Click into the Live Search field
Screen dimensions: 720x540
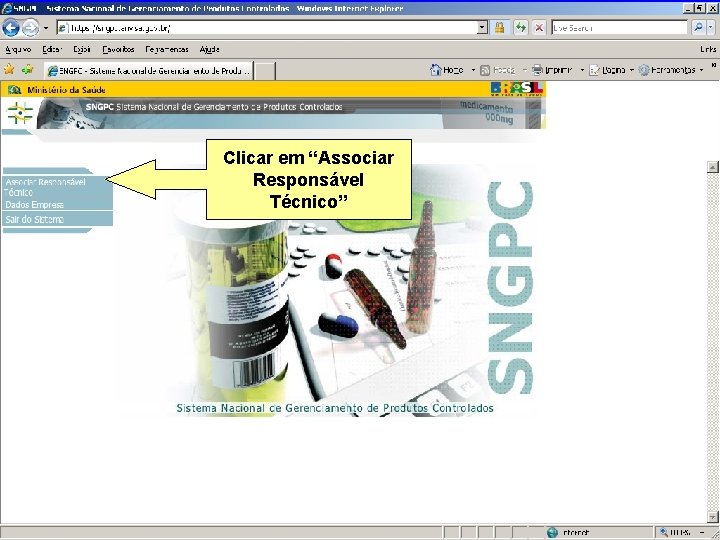(x=619, y=28)
